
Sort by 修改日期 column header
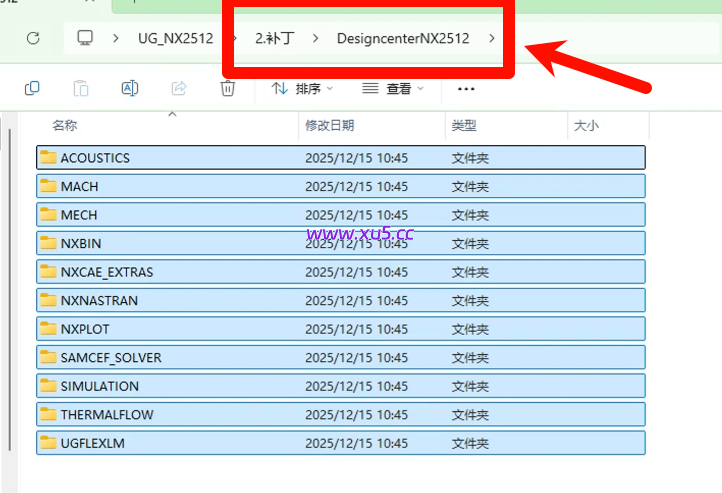(x=329, y=126)
